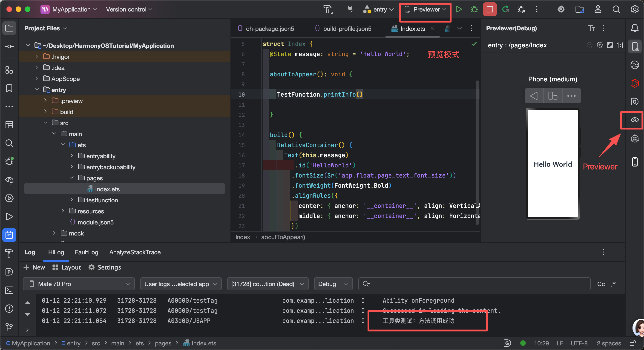
Task: Open the Debug log level dropdown
Action: pos(333,284)
